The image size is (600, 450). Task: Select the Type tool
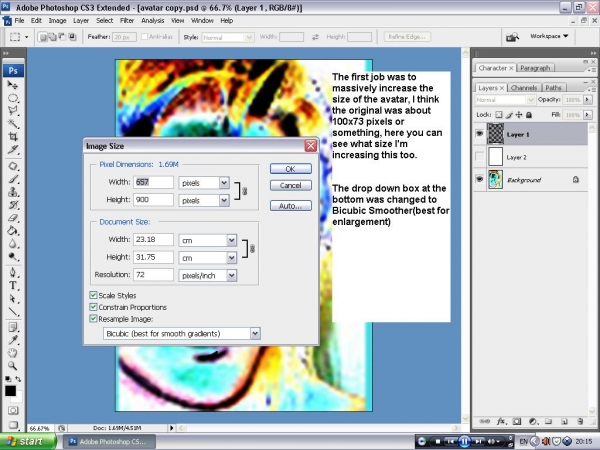click(13, 285)
